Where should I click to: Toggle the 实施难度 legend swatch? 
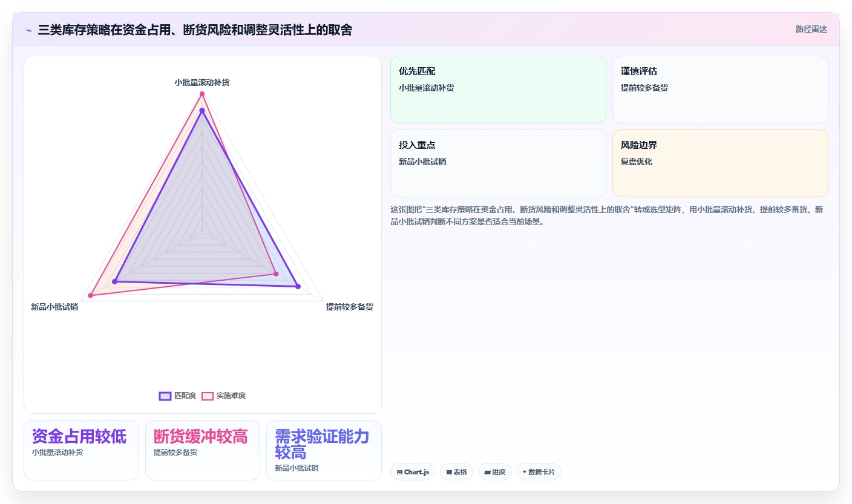click(208, 396)
